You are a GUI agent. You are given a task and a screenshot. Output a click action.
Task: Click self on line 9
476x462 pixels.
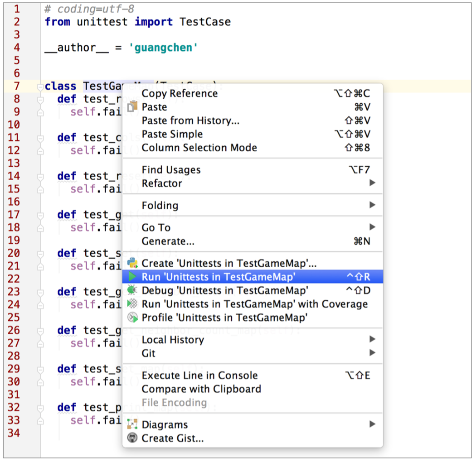pyautogui.click(x=83, y=112)
